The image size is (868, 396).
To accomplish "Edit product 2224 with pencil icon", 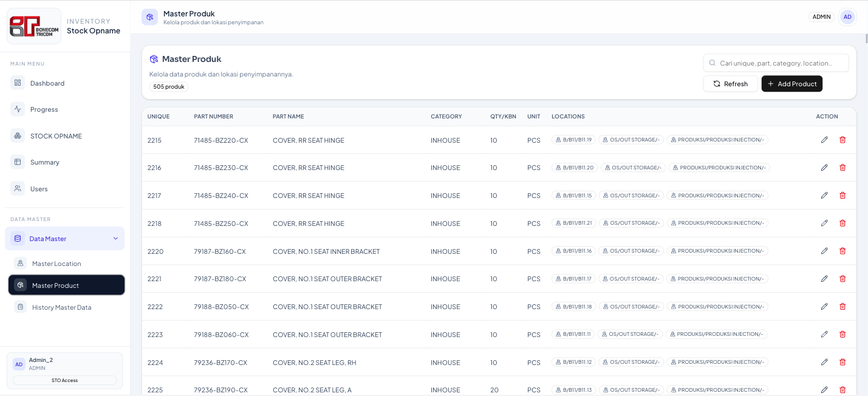I will [824, 362].
